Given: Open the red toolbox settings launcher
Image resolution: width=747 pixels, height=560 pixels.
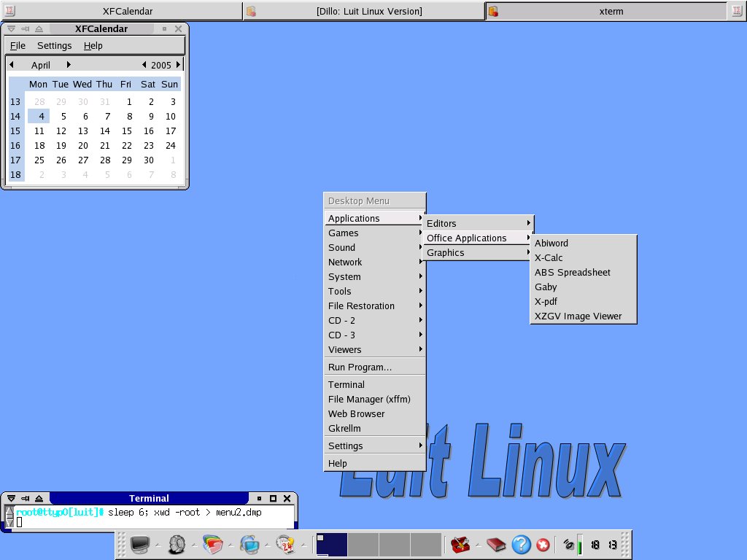Looking at the screenshot, I should click(x=460, y=544).
